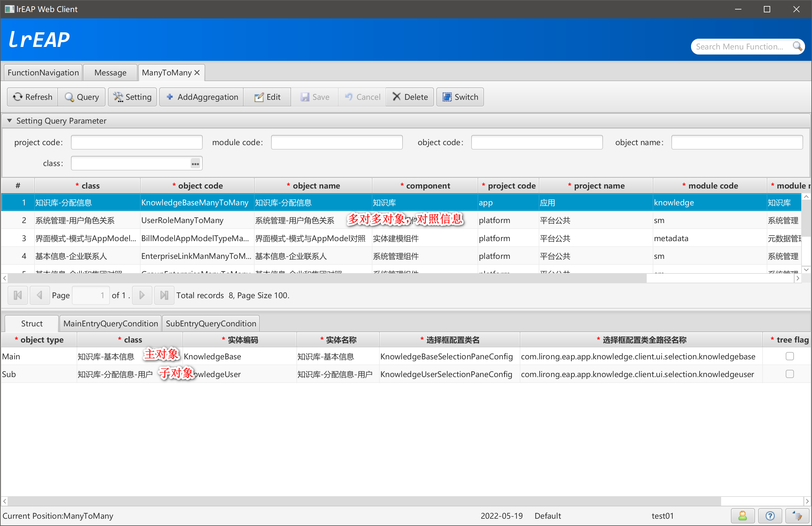The height and width of the screenshot is (526, 812).
Task: Click upper table horizontal scroll left arrow
Action: click(4, 278)
